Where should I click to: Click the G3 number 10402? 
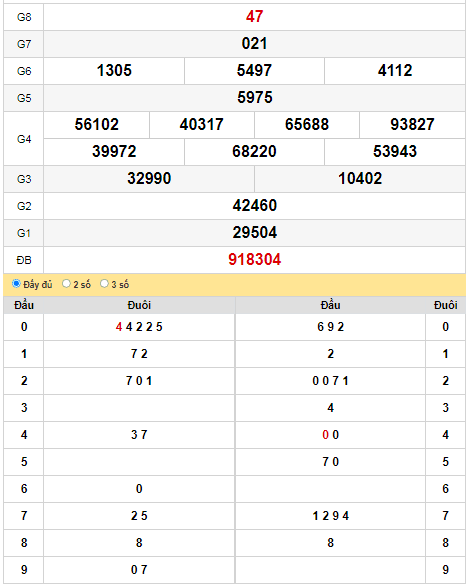(x=360, y=179)
